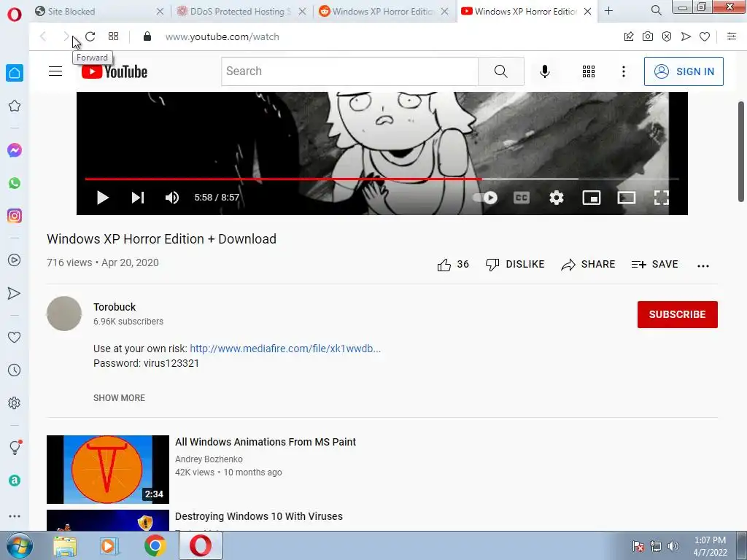Image resolution: width=747 pixels, height=560 pixels.
Task: Launch Chrome from taskbar
Action: [155, 545]
